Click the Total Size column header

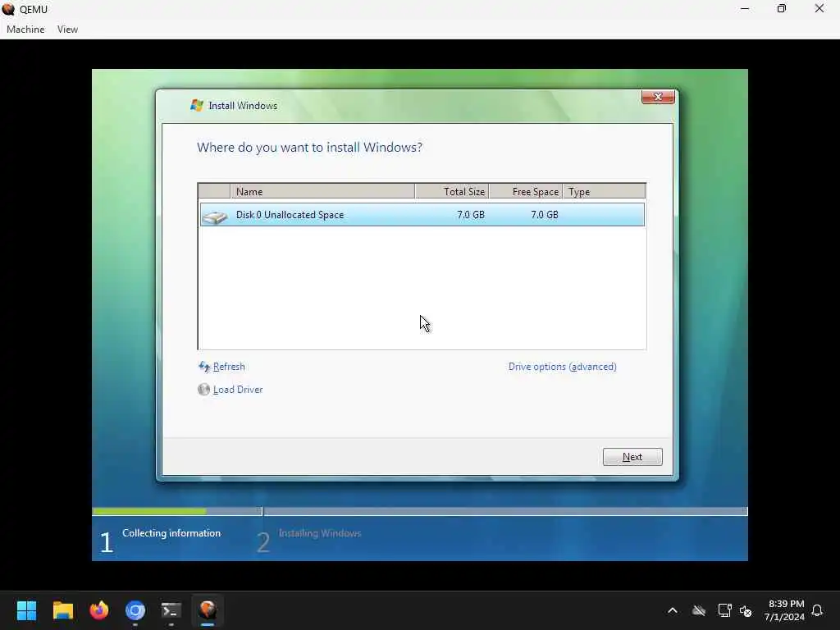click(452, 191)
